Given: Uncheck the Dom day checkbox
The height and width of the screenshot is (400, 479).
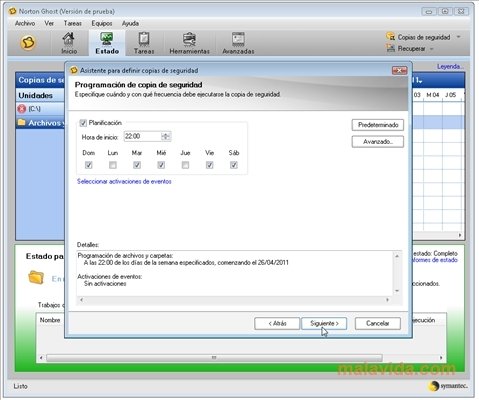Looking at the screenshot, I should click(88, 165).
